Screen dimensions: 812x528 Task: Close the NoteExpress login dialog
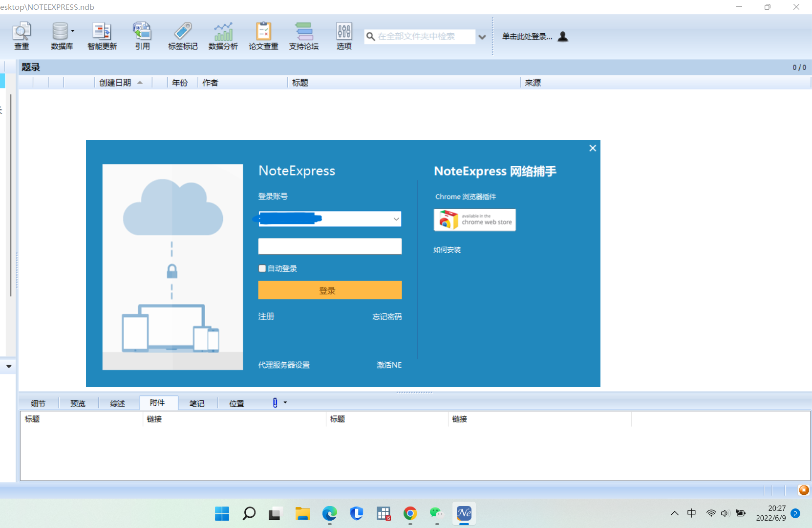593,148
